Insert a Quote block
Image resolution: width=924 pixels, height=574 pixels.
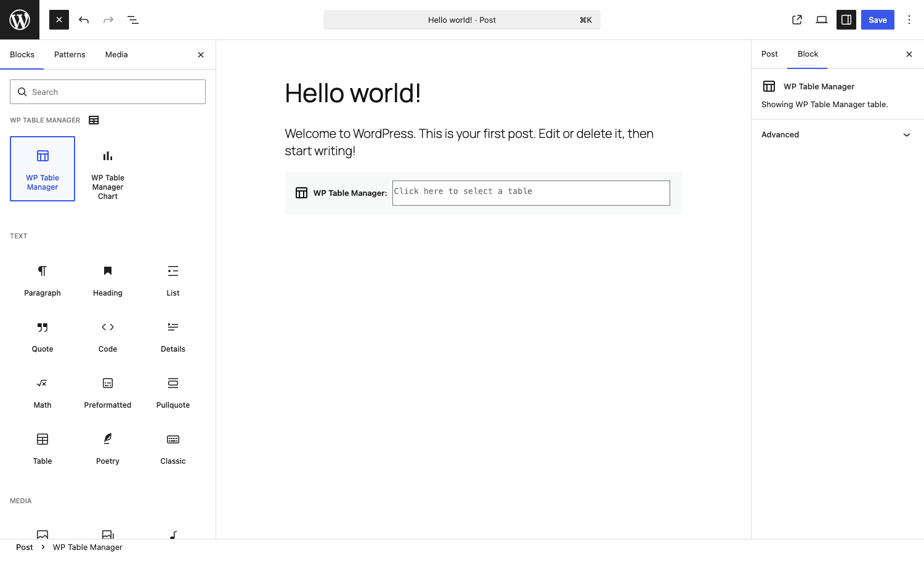click(43, 336)
